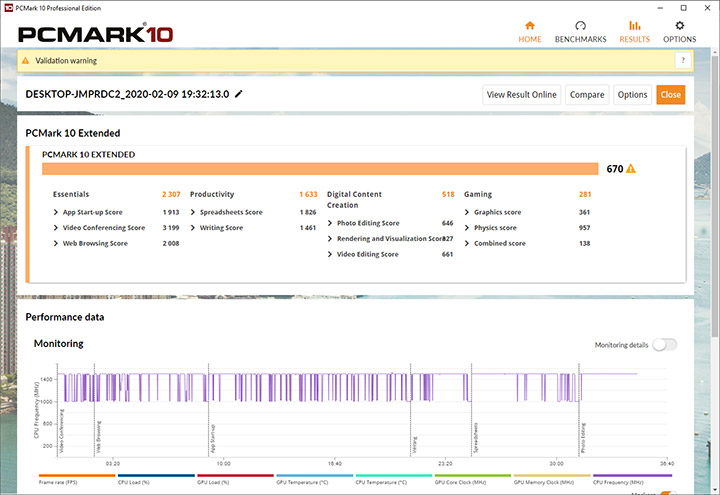Click the overall score value 670
Viewport: 720px width, 495px height.
pos(614,169)
